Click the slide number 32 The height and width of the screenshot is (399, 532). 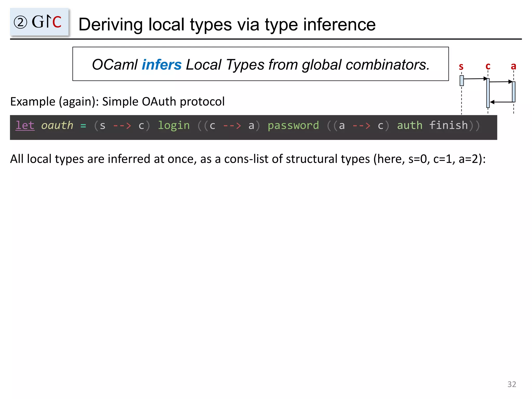(x=512, y=384)
